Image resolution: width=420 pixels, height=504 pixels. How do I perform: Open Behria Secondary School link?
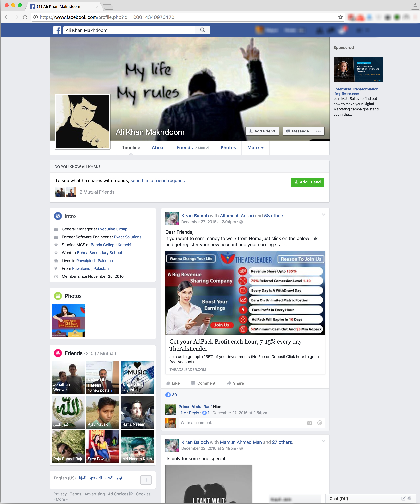pos(99,253)
